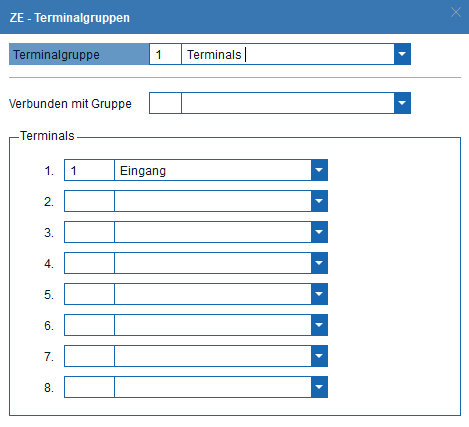The width and height of the screenshot is (469, 427).
Task: Click the Terminals name text field
Action: click(288, 54)
